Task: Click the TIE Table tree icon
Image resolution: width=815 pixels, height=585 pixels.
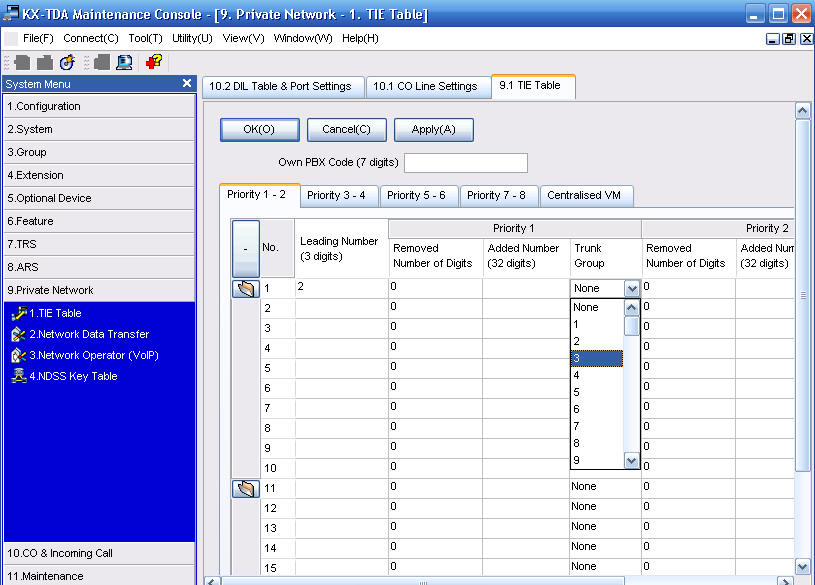Action: [19, 313]
